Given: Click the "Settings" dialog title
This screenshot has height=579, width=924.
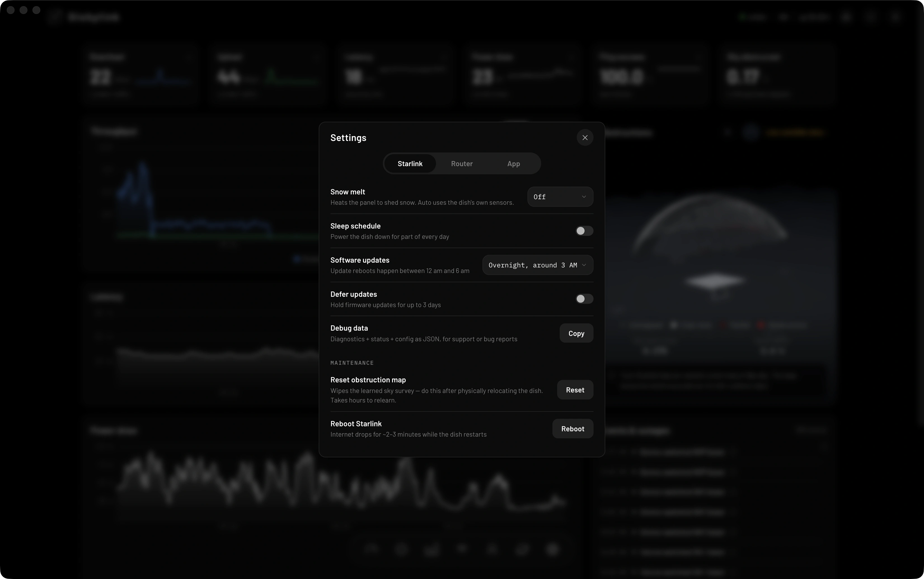Looking at the screenshot, I should [x=348, y=138].
